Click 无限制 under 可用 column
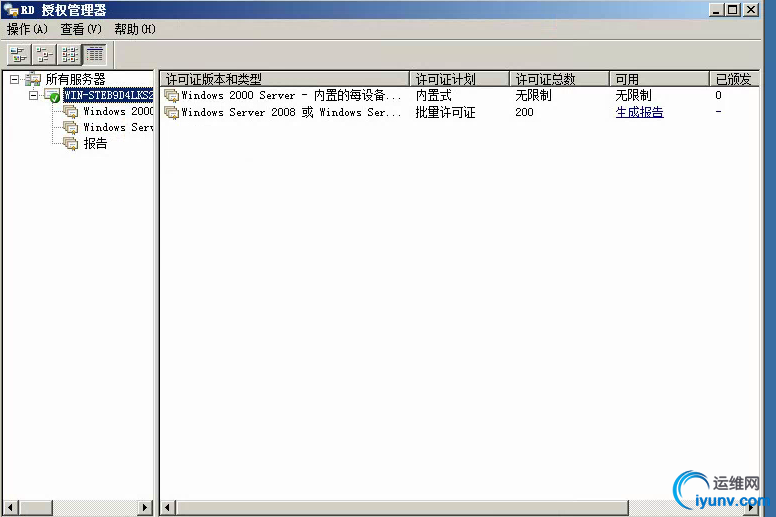The height and width of the screenshot is (517, 776). (633, 95)
